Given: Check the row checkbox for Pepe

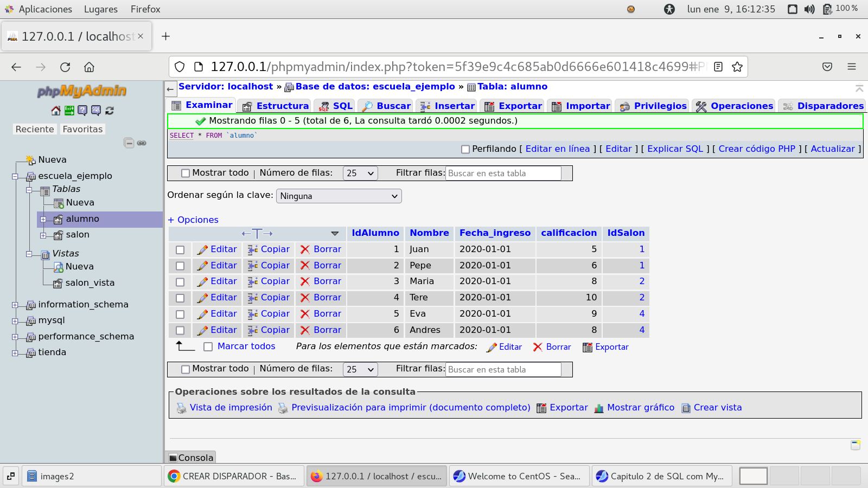Looking at the screenshot, I should pos(180,266).
